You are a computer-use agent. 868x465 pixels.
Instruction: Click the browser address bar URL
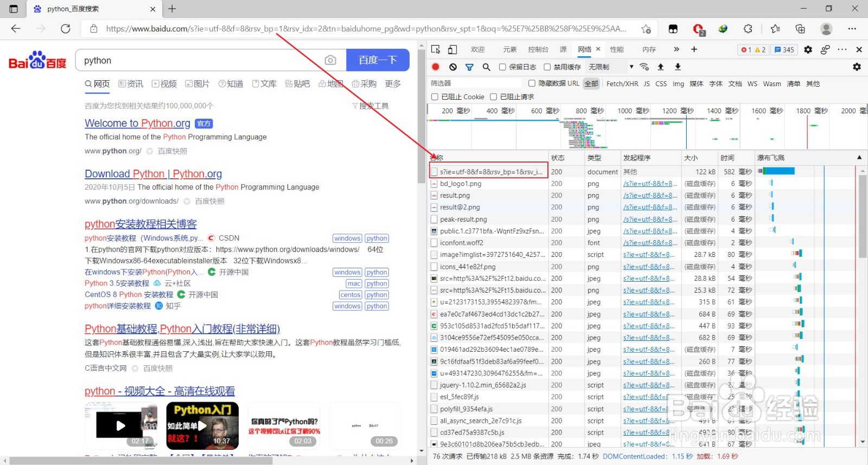pos(366,29)
